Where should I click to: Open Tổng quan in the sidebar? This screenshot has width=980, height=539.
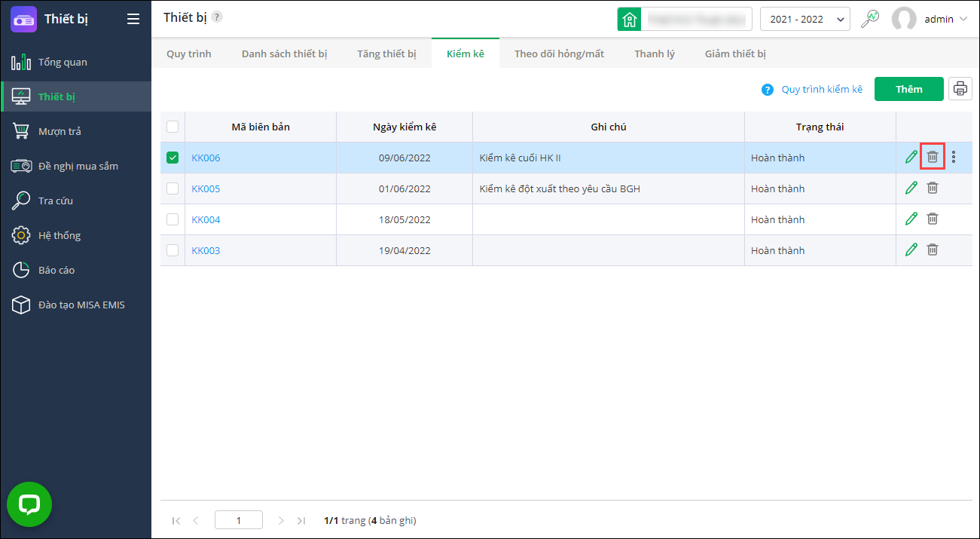point(75,62)
